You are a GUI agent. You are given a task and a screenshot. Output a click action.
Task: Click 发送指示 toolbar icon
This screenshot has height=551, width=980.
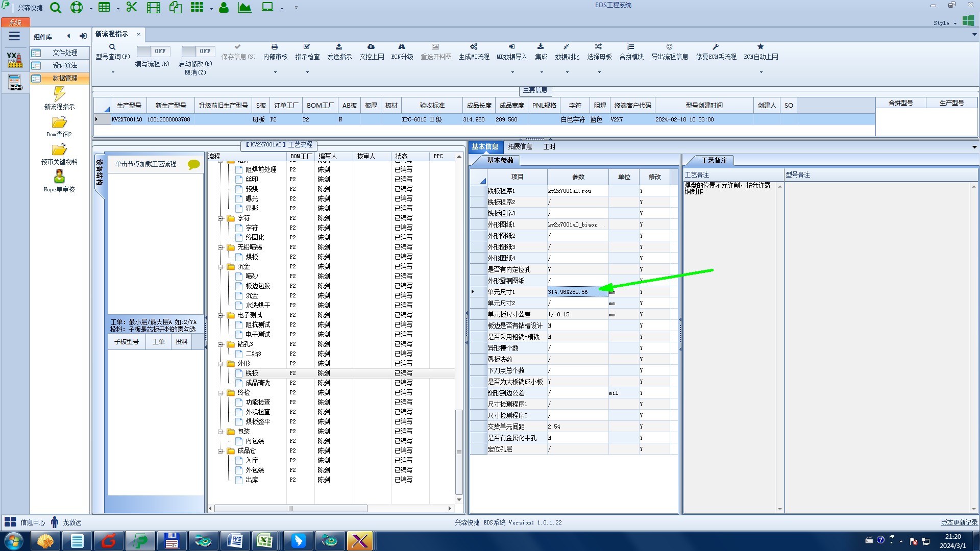(339, 47)
